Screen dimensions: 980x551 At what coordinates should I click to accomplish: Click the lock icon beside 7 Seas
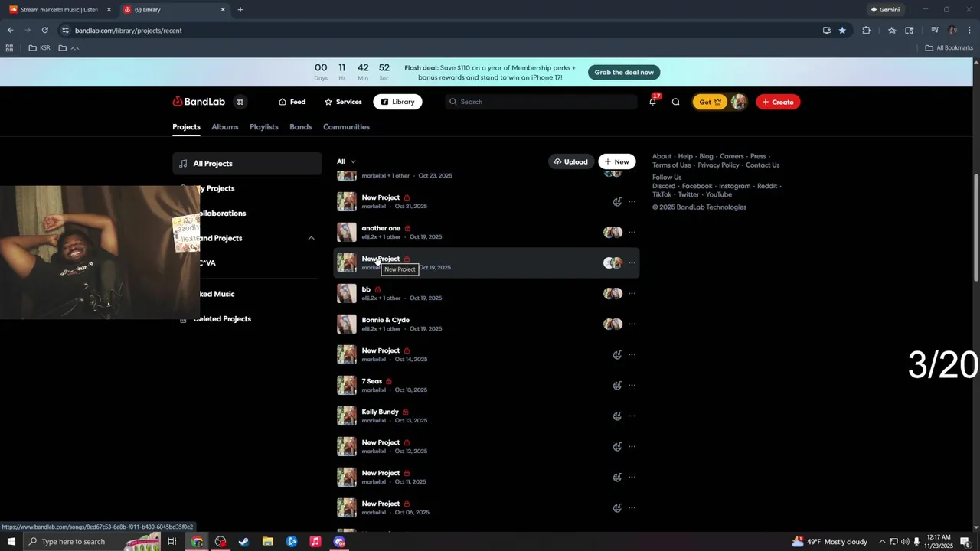(x=389, y=381)
